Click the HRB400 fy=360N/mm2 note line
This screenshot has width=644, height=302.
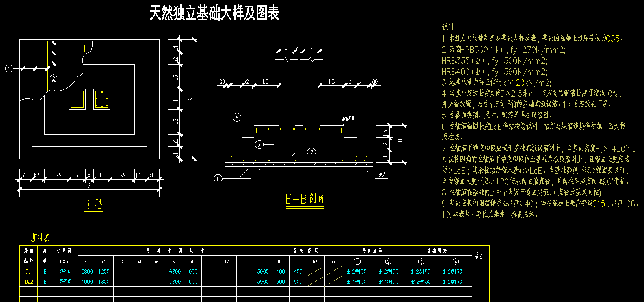pos(494,72)
